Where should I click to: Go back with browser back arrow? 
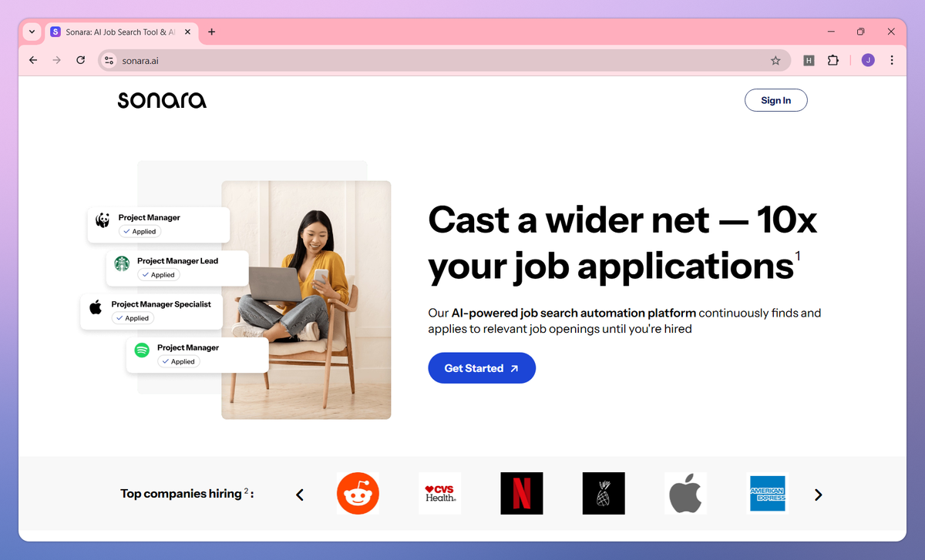[x=32, y=60]
